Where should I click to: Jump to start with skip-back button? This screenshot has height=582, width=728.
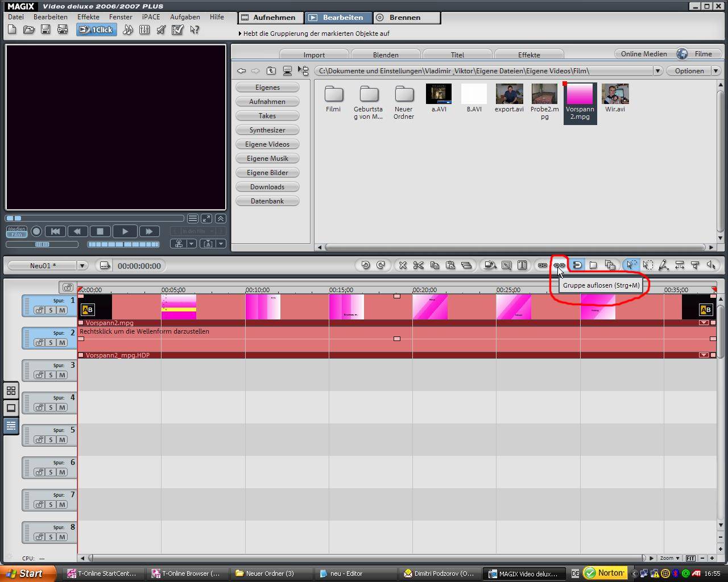tap(55, 231)
